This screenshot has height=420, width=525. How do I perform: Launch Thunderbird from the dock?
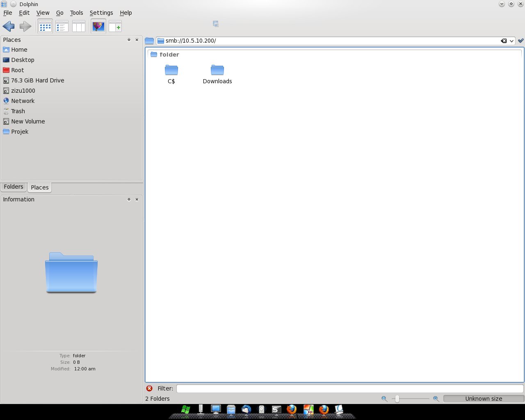click(x=246, y=409)
